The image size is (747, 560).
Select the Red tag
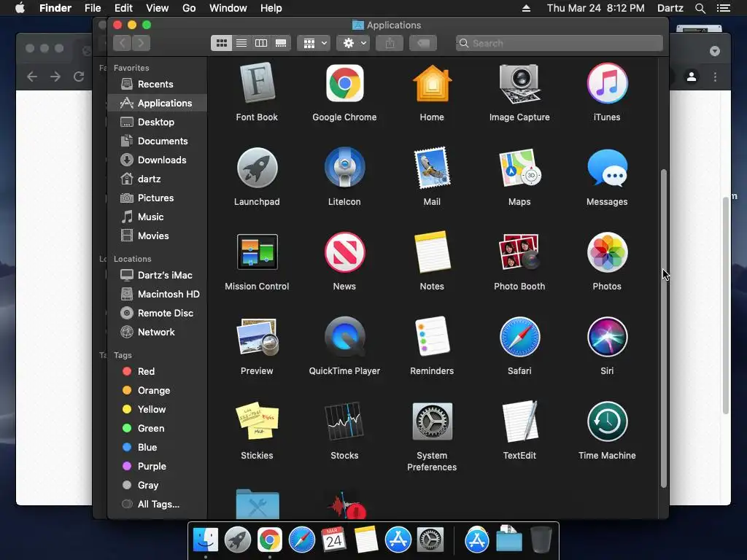(157, 371)
